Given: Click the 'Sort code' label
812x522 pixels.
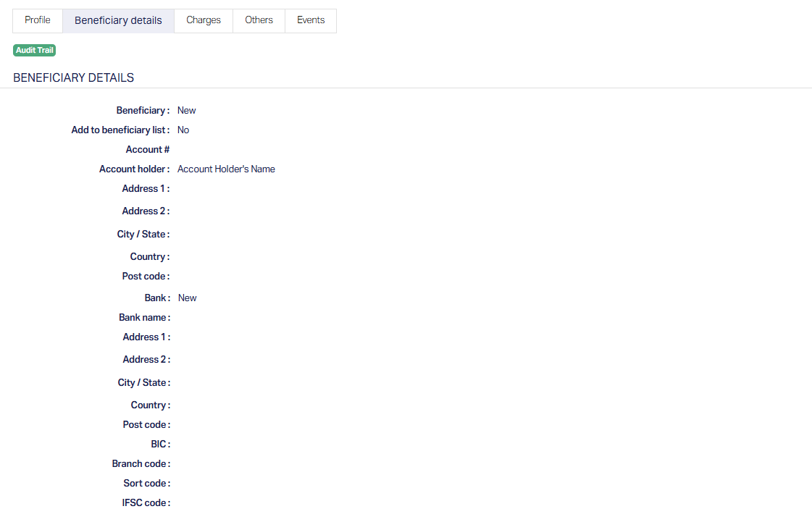Looking at the screenshot, I should click(x=146, y=484).
